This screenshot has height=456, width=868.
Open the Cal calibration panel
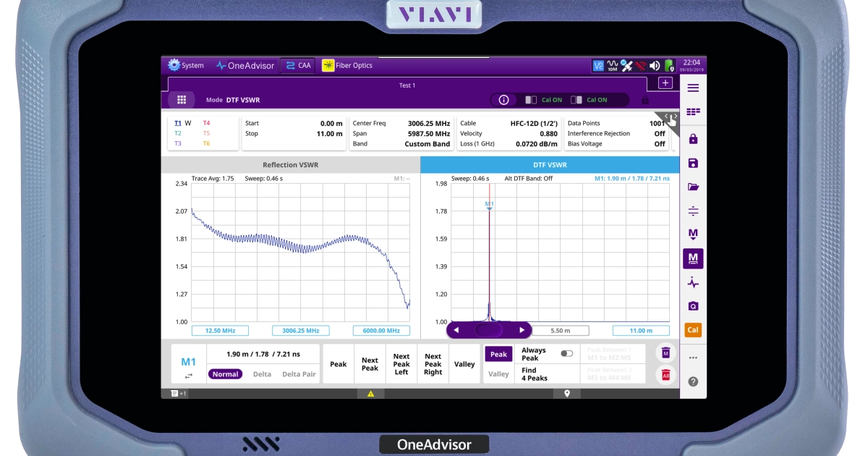(x=692, y=330)
